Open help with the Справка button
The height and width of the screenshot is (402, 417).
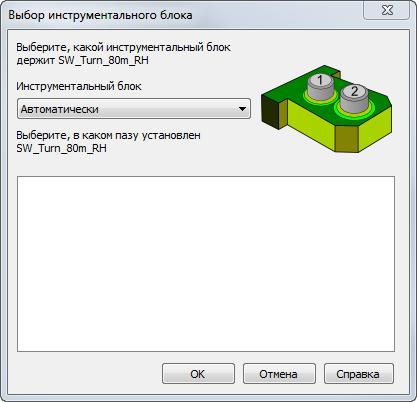pyautogui.click(x=359, y=374)
